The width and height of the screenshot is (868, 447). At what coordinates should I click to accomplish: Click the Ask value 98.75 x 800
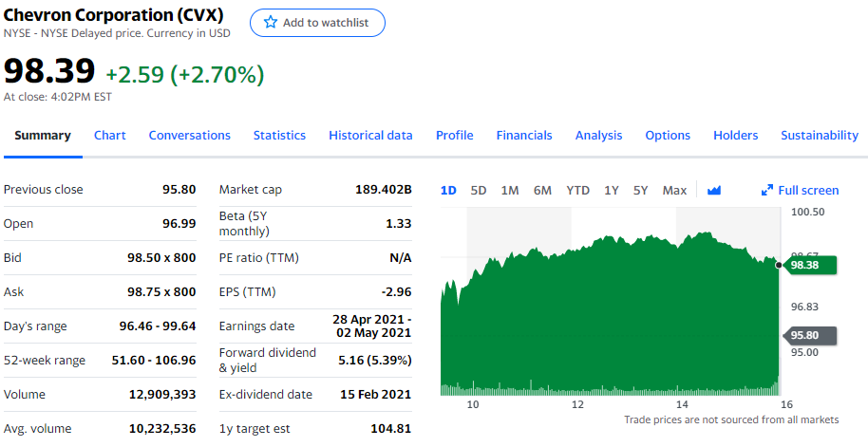click(x=161, y=292)
